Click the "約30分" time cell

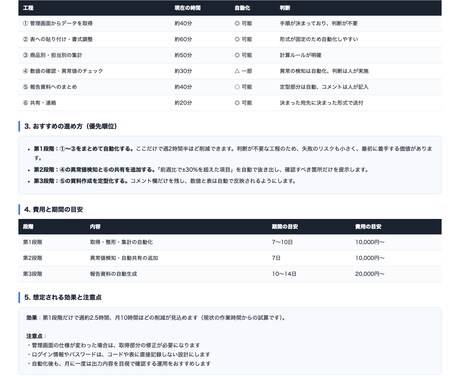click(183, 71)
